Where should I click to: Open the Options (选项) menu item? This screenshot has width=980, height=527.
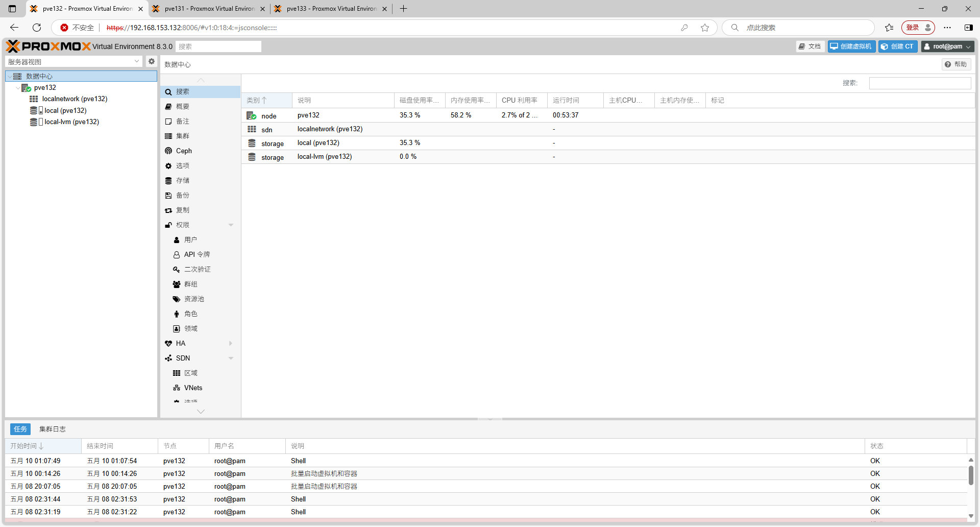200,166
